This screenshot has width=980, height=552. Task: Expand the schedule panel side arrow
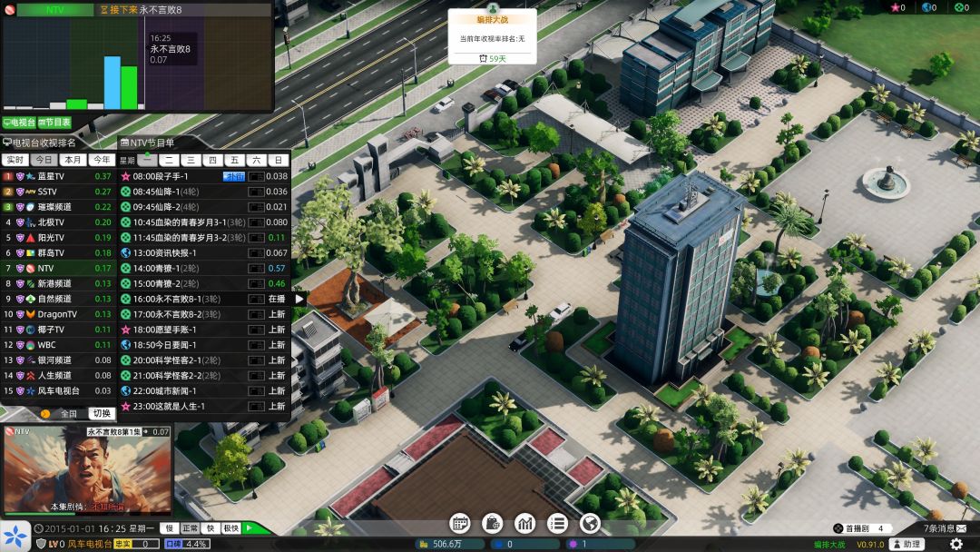(299, 298)
